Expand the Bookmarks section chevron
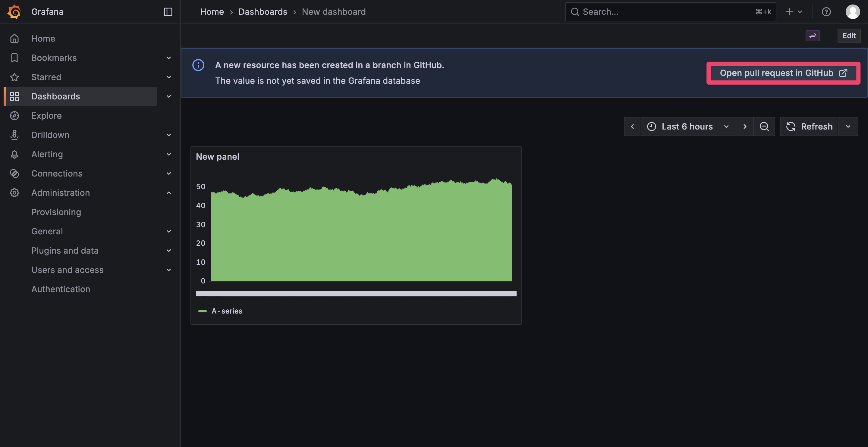 [169, 58]
